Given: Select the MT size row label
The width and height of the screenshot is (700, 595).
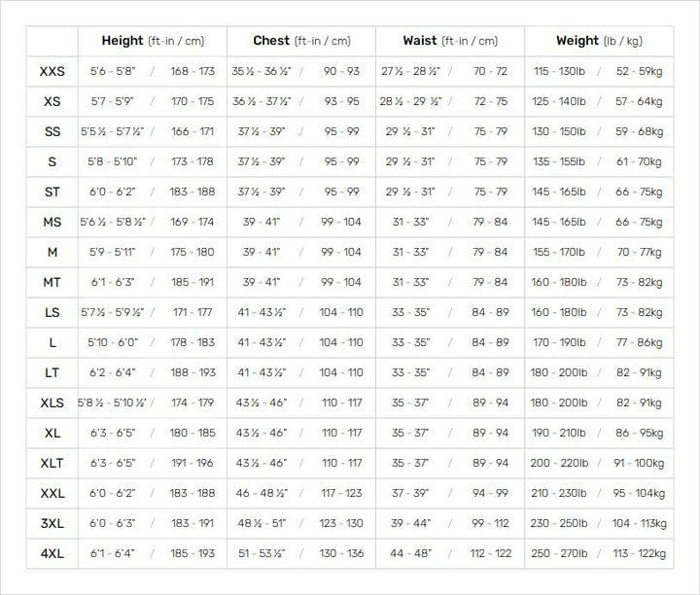Looking at the screenshot, I should [52, 282].
